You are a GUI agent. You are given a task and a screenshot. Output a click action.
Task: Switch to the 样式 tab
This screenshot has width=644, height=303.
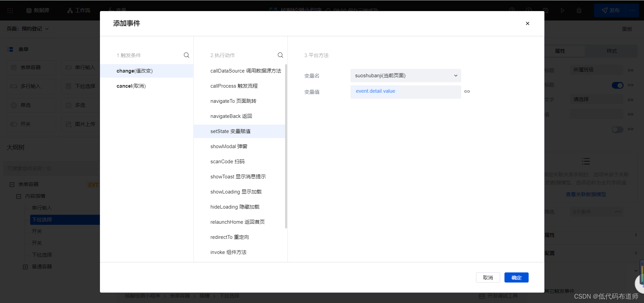pyautogui.click(x=611, y=51)
